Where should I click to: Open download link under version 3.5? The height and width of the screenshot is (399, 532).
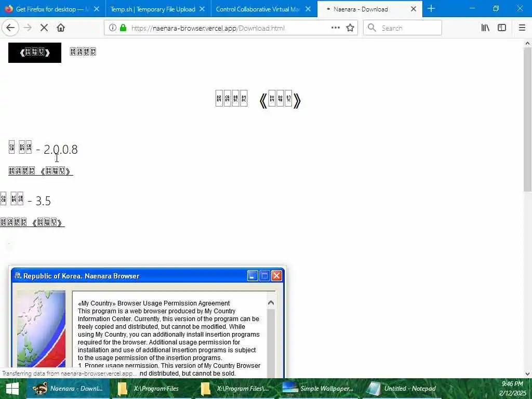32,222
